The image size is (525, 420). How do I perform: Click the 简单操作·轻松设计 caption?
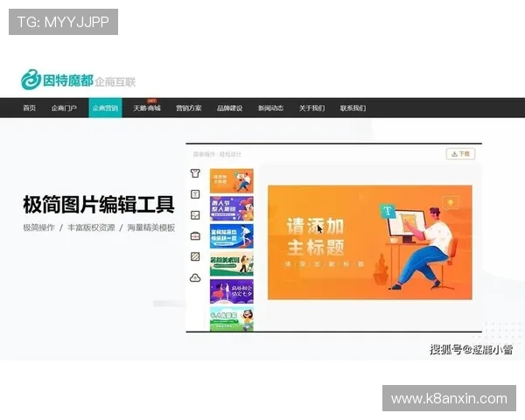217,154
